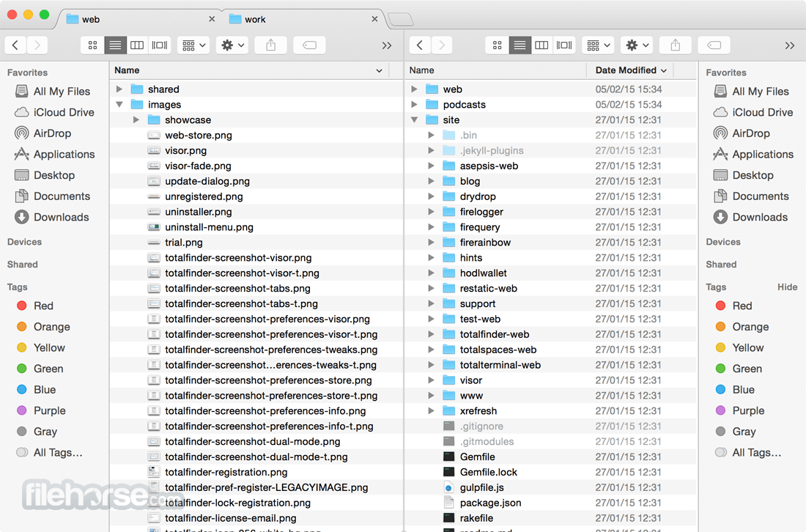Open right pane action gear menu

637,45
